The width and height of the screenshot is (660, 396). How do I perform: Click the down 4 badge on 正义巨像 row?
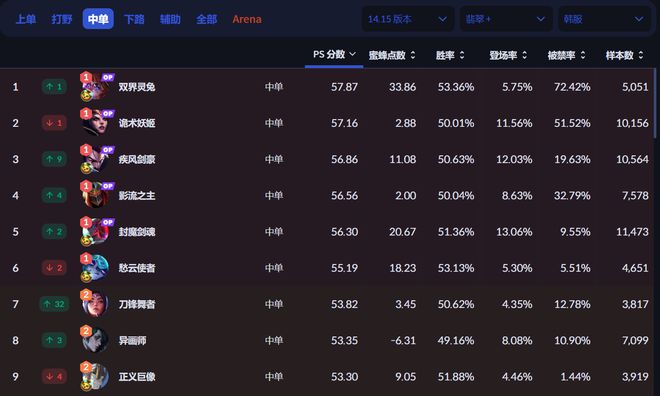point(54,376)
